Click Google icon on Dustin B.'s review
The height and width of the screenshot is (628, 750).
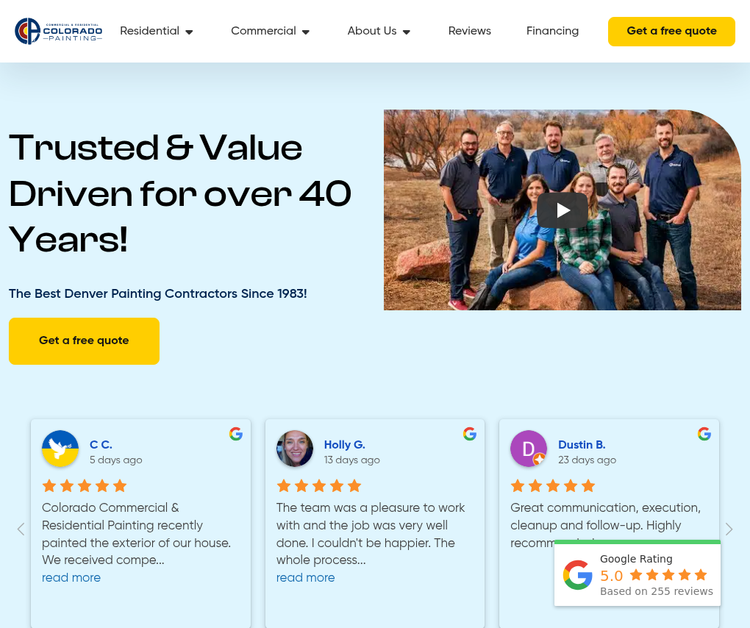point(704,434)
